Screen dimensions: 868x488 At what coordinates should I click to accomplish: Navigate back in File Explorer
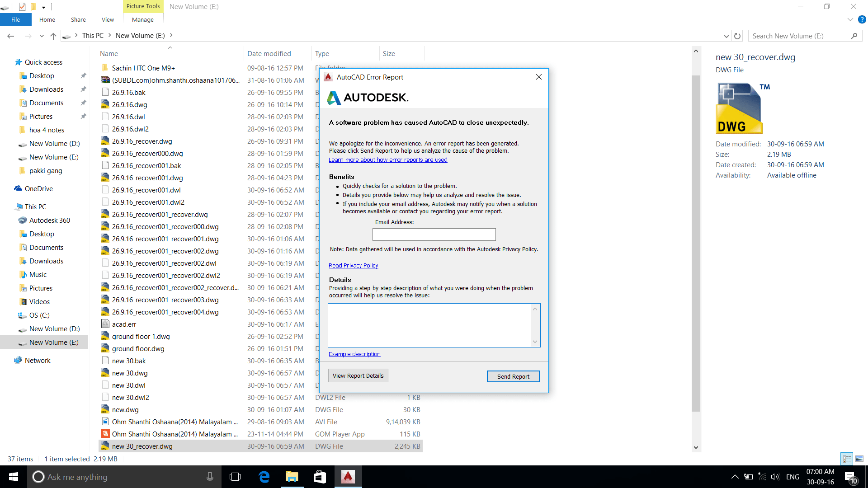[x=11, y=36]
